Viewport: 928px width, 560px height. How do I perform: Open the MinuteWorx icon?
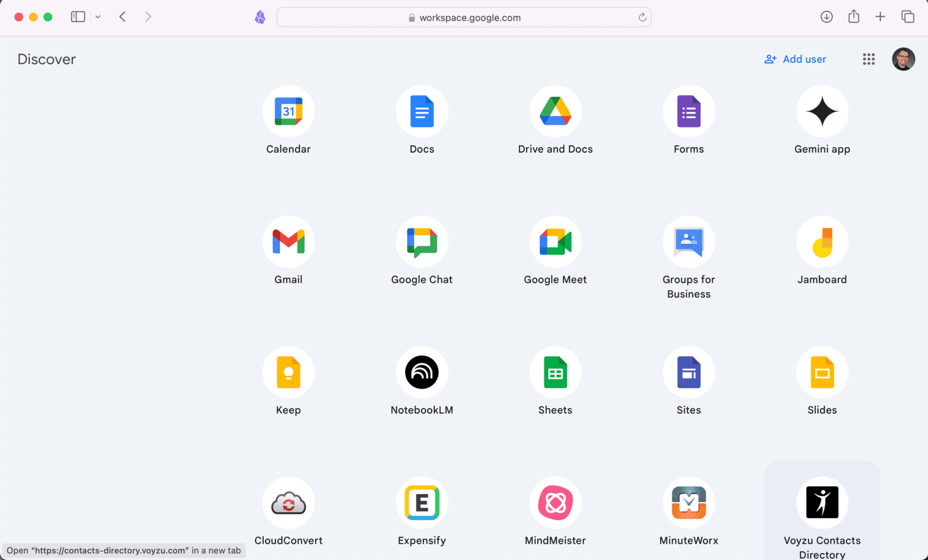coord(688,503)
